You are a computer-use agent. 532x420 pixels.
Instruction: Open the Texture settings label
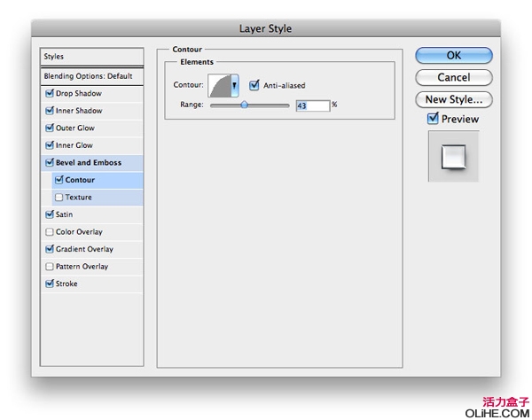click(x=79, y=197)
